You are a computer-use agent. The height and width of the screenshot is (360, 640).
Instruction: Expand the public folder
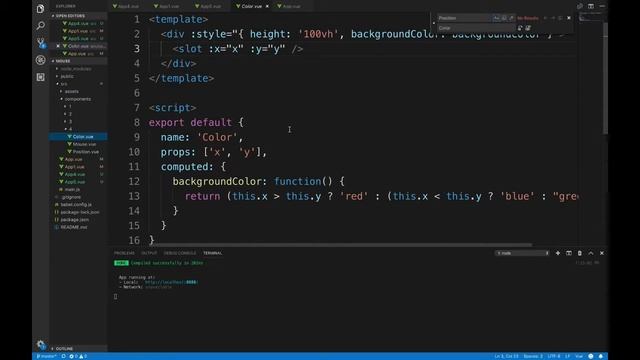coord(67,76)
